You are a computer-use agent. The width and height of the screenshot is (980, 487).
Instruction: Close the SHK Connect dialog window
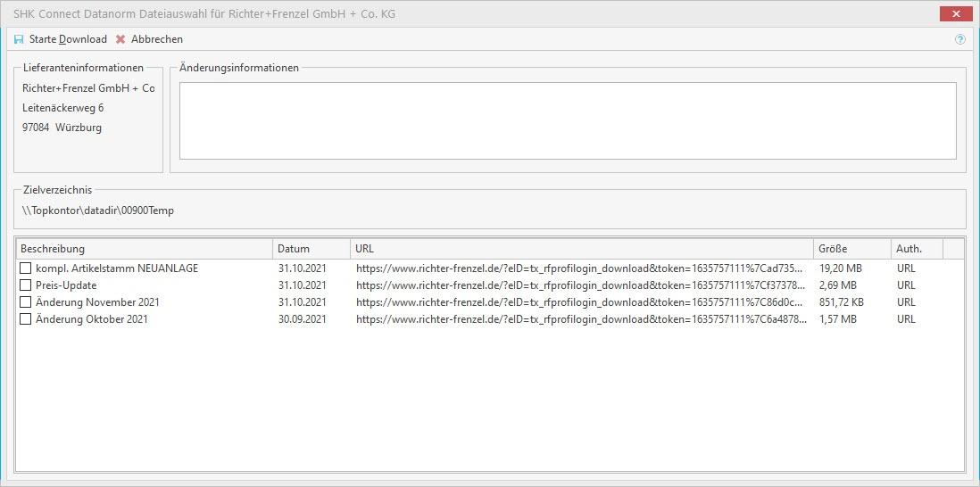point(956,13)
